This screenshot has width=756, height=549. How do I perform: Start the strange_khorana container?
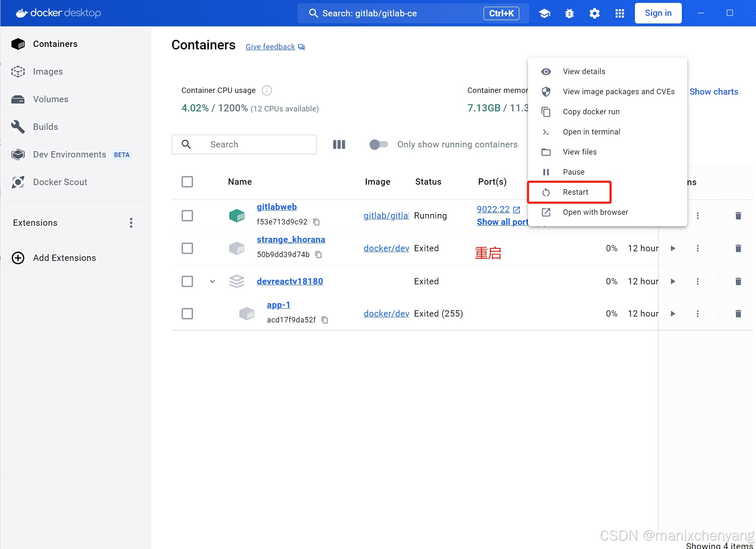click(673, 248)
